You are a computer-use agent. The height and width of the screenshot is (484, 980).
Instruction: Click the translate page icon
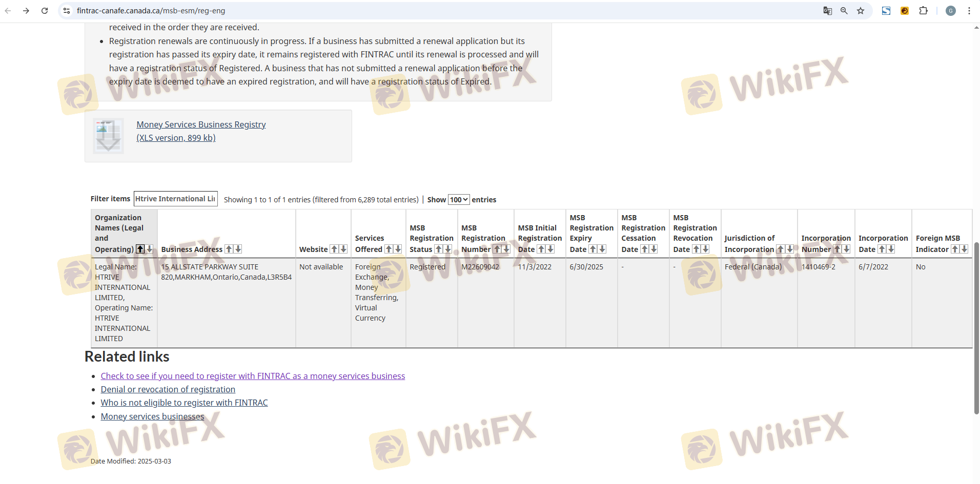point(827,11)
